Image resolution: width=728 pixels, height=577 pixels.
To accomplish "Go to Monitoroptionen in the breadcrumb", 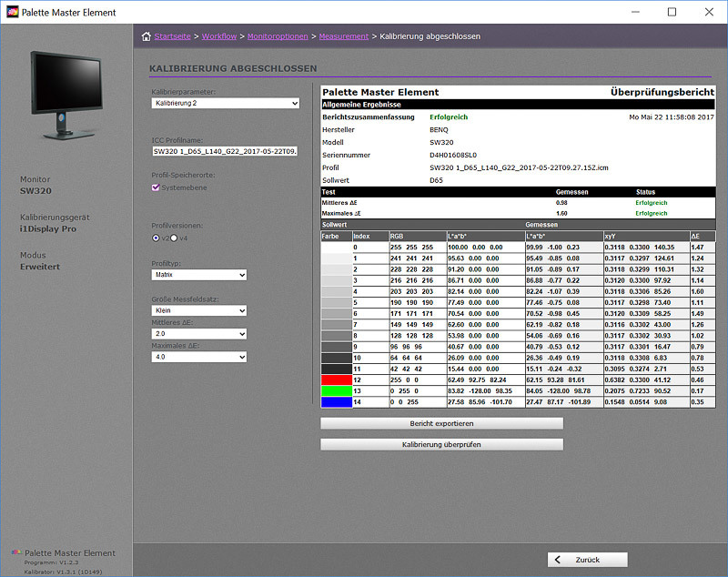I will (278, 36).
